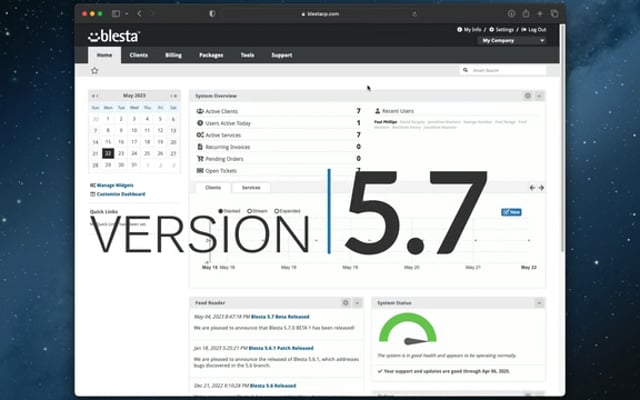Select May 22 in the calendar
Screen dimensions: 640x400
click(108, 153)
